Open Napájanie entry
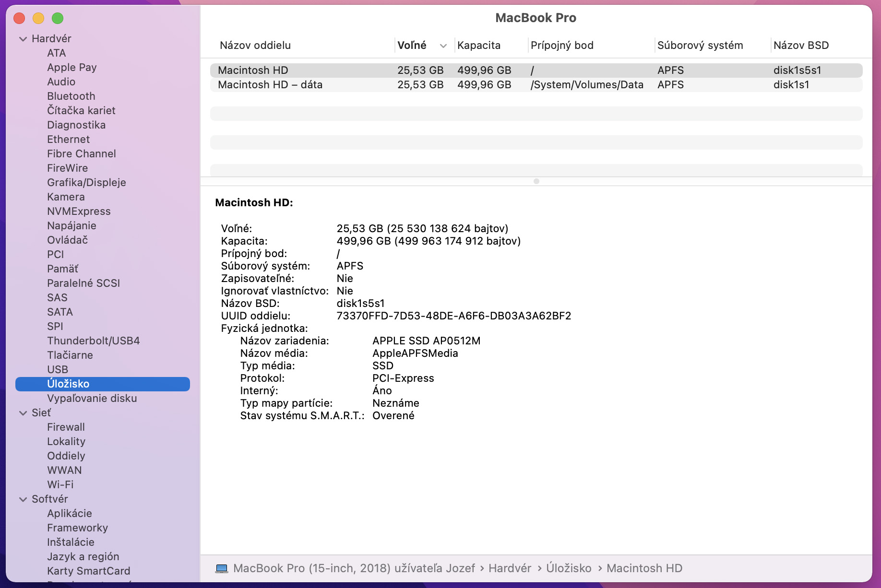 (71, 226)
